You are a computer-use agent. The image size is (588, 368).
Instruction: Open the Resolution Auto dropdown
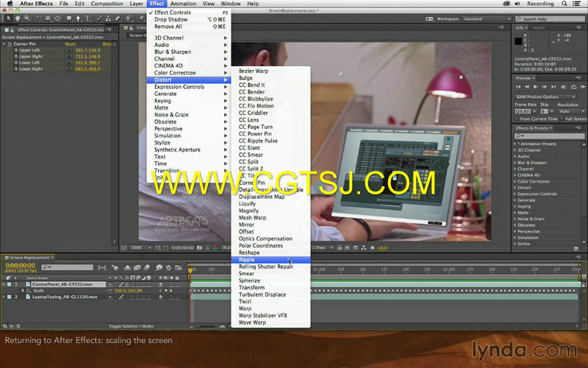coord(571,112)
